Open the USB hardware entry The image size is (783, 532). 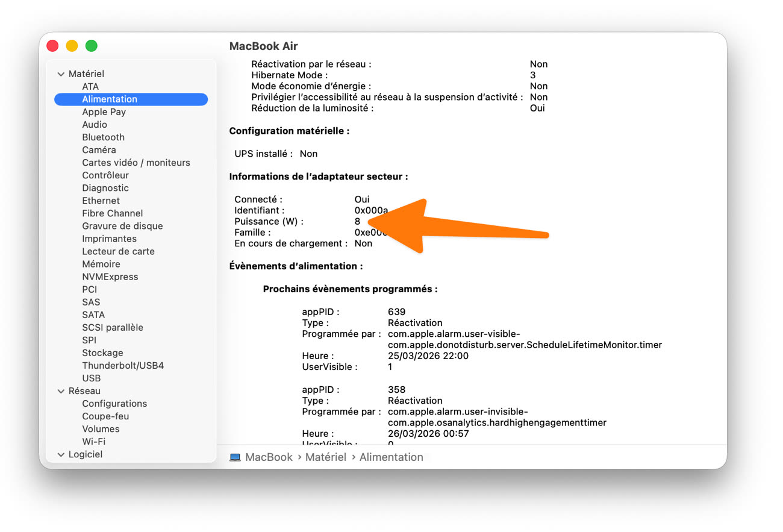point(91,378)
